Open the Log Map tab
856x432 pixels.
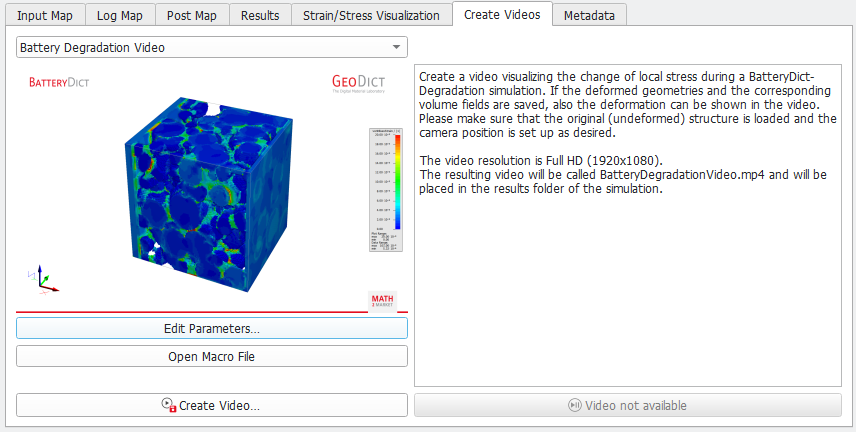click(120, 15)
